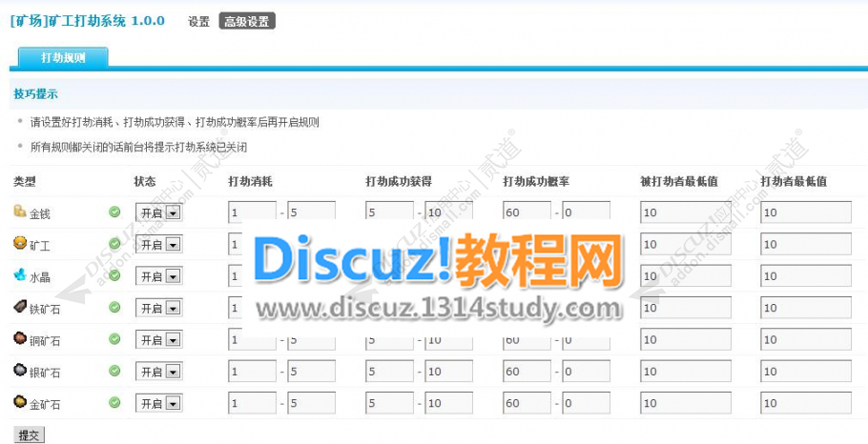This screenshot has height=444, width=868.
Task: Click green check status icon in 水晶 row
Action: point(114,275)
